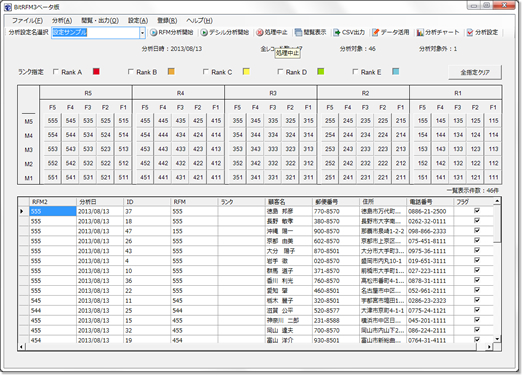Select the 555 cell in the RFM matrix
This screenshot has height=380, width=524.
tap(53, 121)
